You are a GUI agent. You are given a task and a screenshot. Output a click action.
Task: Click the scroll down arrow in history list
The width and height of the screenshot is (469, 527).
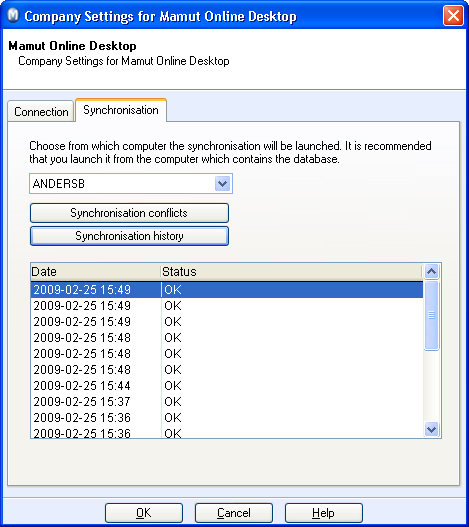431,429
